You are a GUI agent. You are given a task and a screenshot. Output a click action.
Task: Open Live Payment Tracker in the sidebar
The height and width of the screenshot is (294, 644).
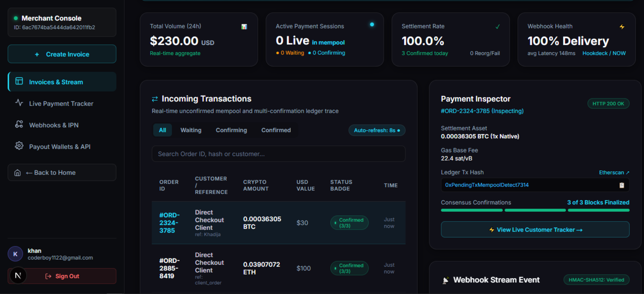[62, 103]
